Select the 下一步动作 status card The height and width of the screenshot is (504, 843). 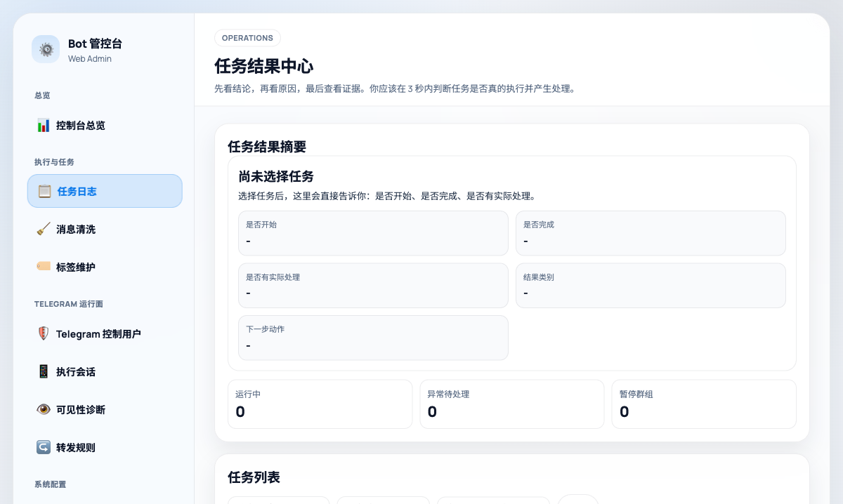coord(373,338)
